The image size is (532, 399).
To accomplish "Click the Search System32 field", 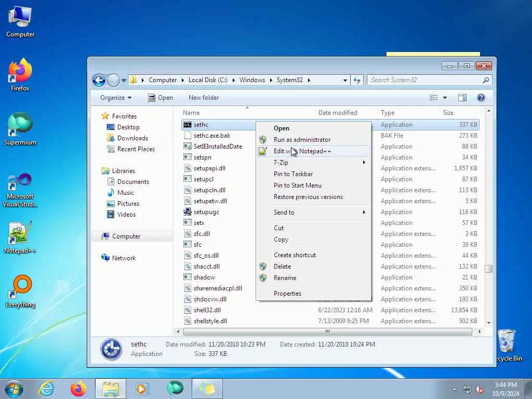I will pyautogui.click(x=429, y=80).
